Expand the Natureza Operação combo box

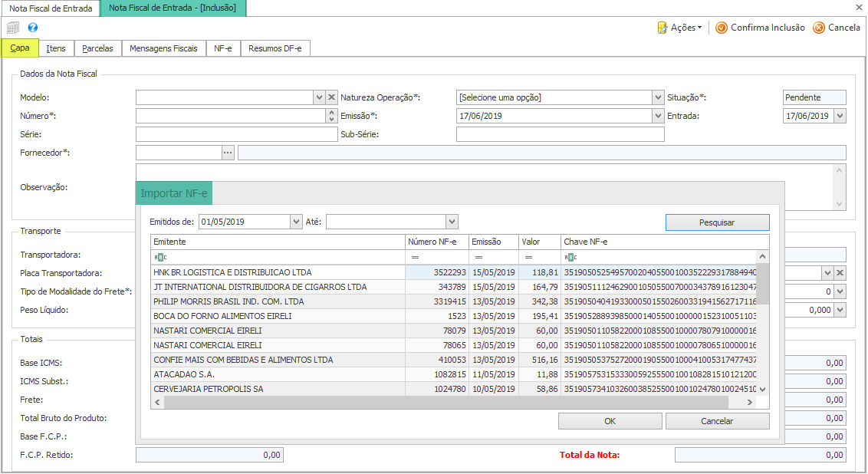click(x=658, y=97)
